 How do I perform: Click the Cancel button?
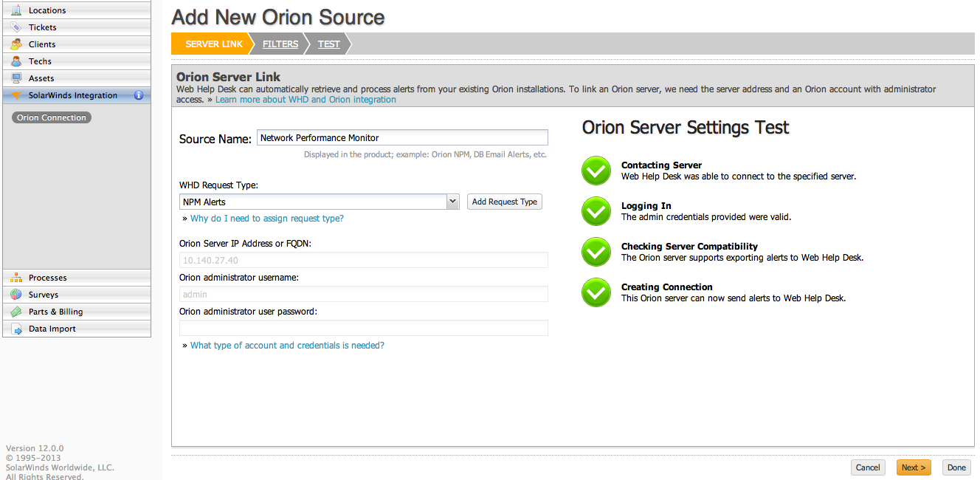[868, 467]
